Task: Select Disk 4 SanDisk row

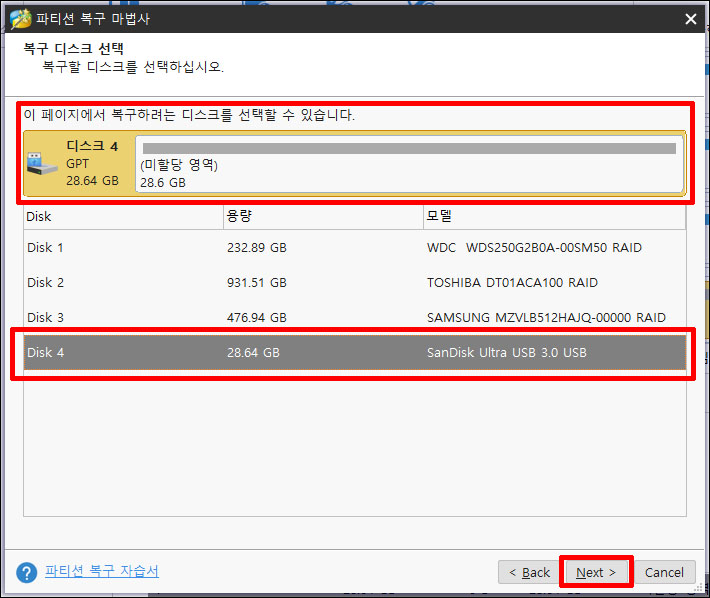Action: pyautogui.click(x=355, y=352)
